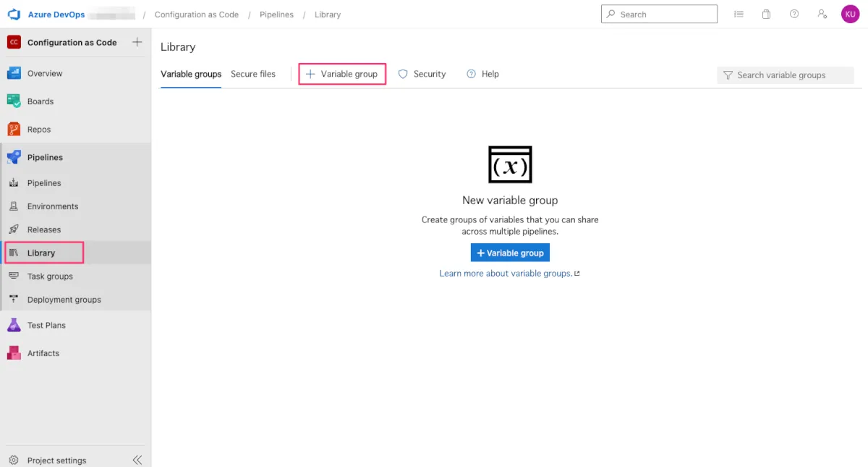
Task: Open the Boards sidebar icon
Action: [x=14, y=101]
